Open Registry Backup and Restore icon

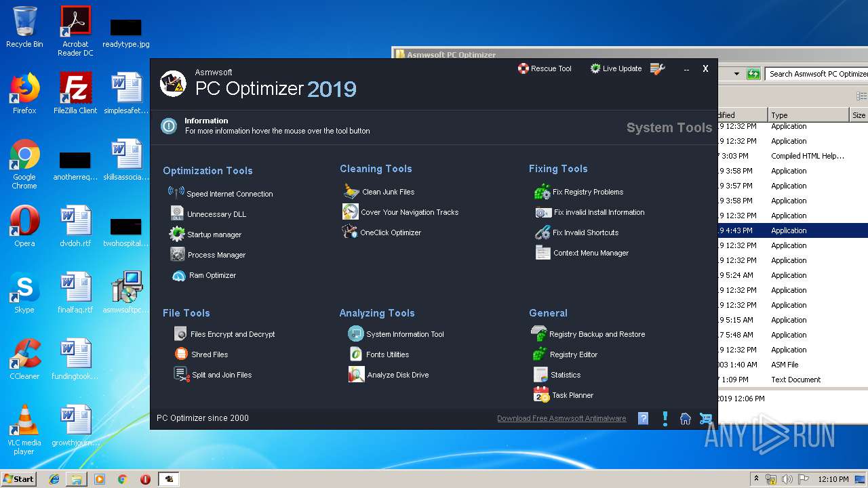coord(538,333)
